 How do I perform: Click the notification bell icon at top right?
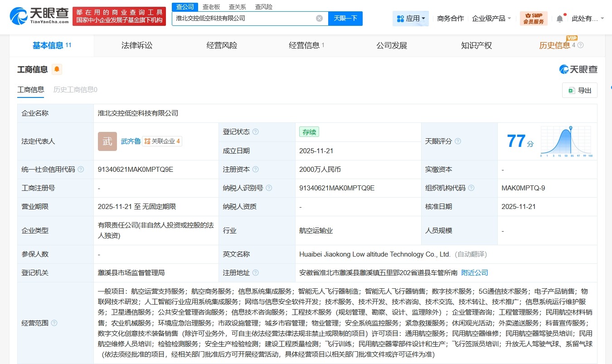coord(559,17)
